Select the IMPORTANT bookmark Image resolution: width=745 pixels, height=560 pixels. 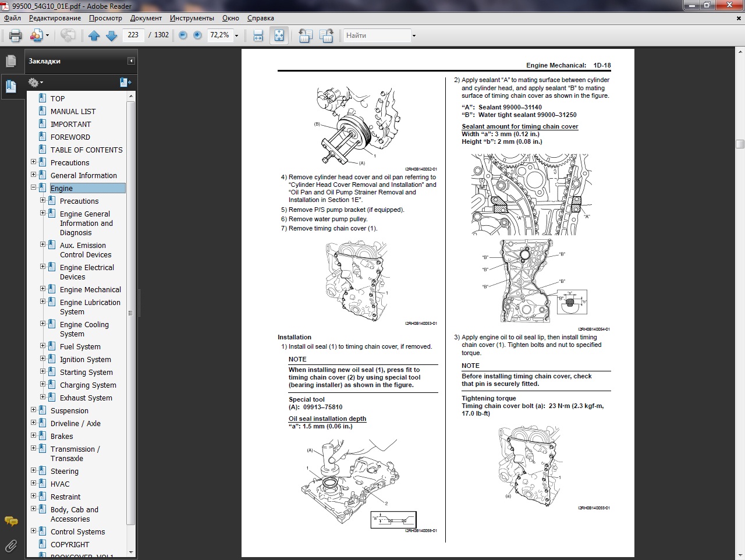tap(70, 124)
